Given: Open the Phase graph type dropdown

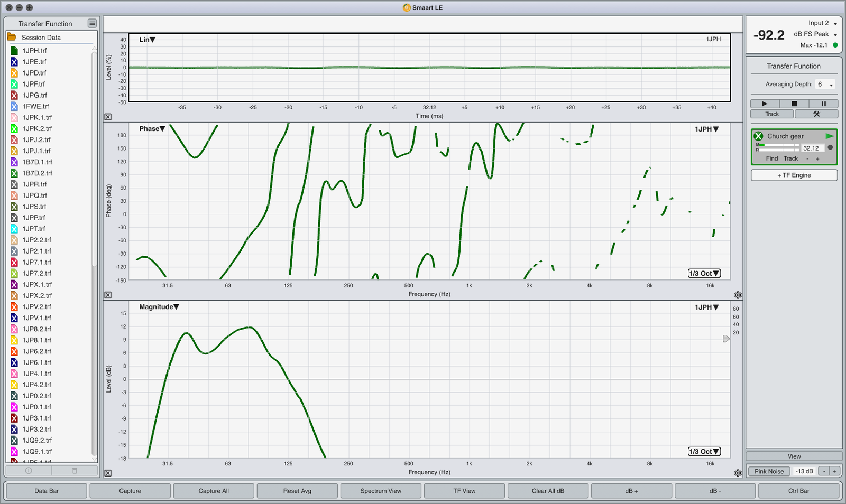Looking at the screenshot, I should [152, 128].
